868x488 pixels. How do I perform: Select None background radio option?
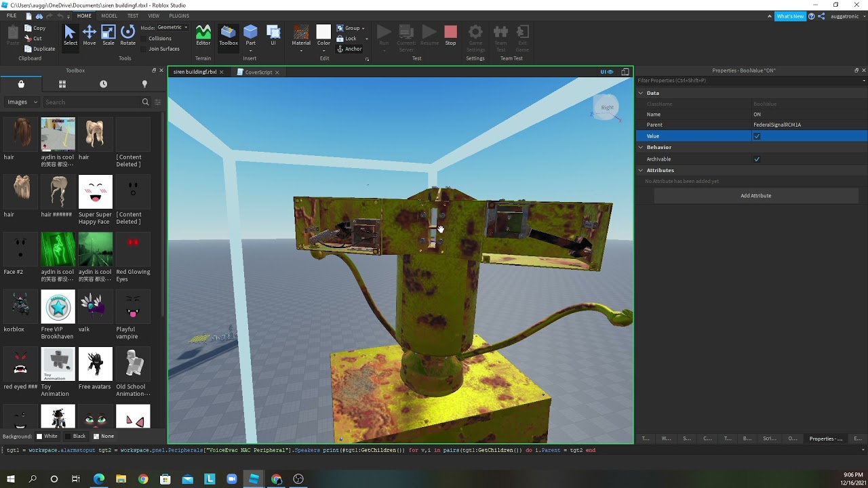(x=104, y=436)
